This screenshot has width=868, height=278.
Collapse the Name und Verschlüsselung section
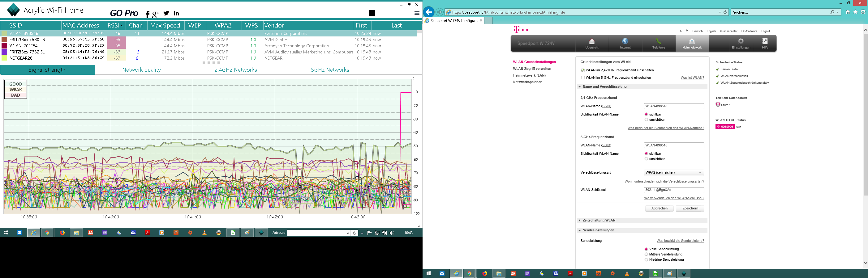click(642, 87)
